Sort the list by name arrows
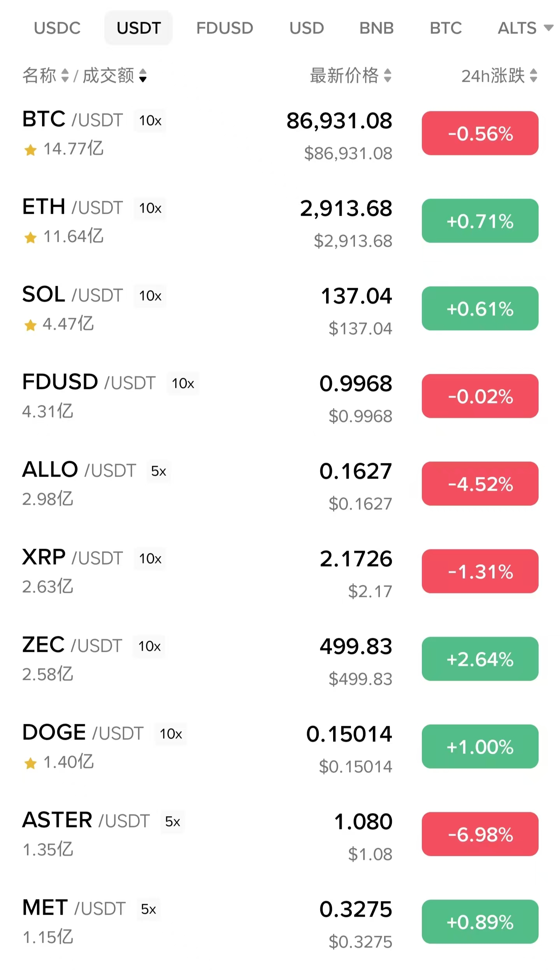 65,76
